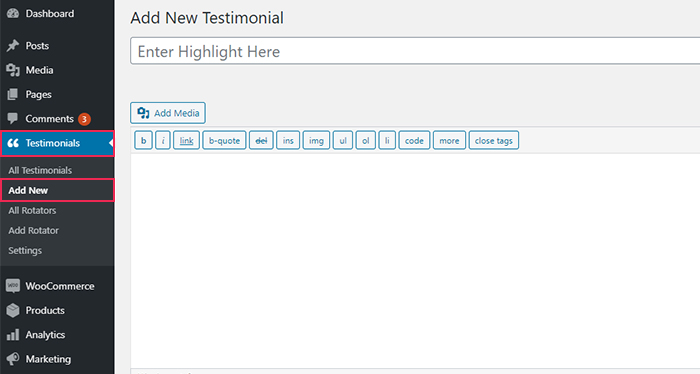Open the Add Rotator submenu link

coord(33,230)
